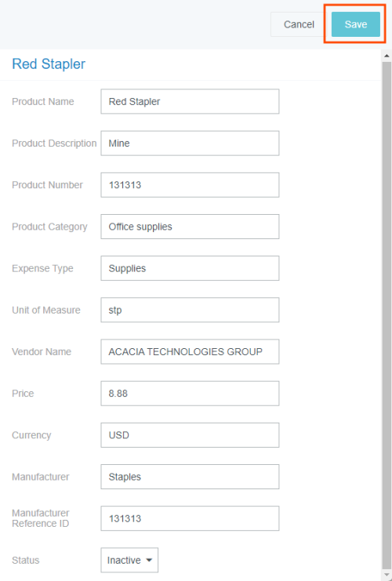Click the Cancel button

pos(299,24)
